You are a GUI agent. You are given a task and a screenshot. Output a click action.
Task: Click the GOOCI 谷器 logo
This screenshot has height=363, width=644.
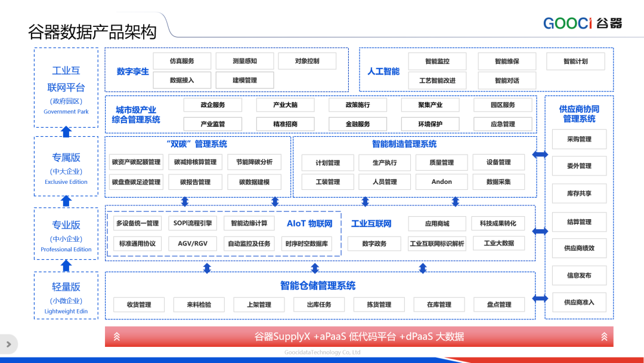click(582, 21)
